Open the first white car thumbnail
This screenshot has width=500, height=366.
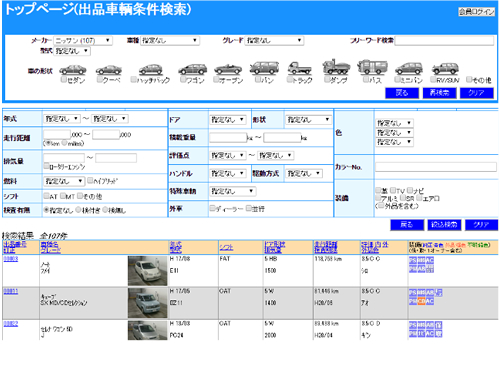point(147,271)
